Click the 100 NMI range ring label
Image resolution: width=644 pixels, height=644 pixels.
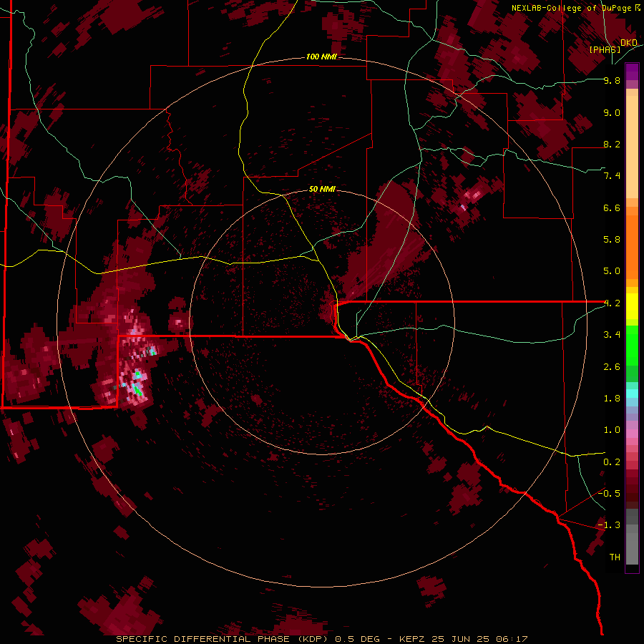point(321,57)
